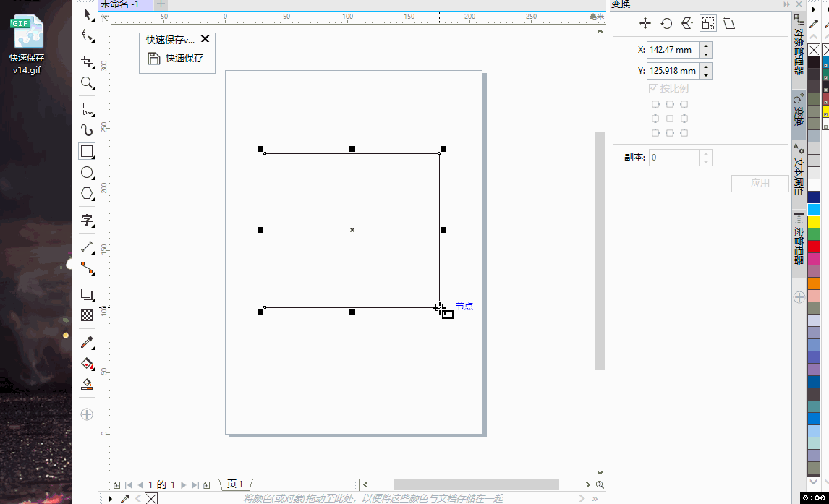Select the Ellipse tool

[x=88, y=173]
